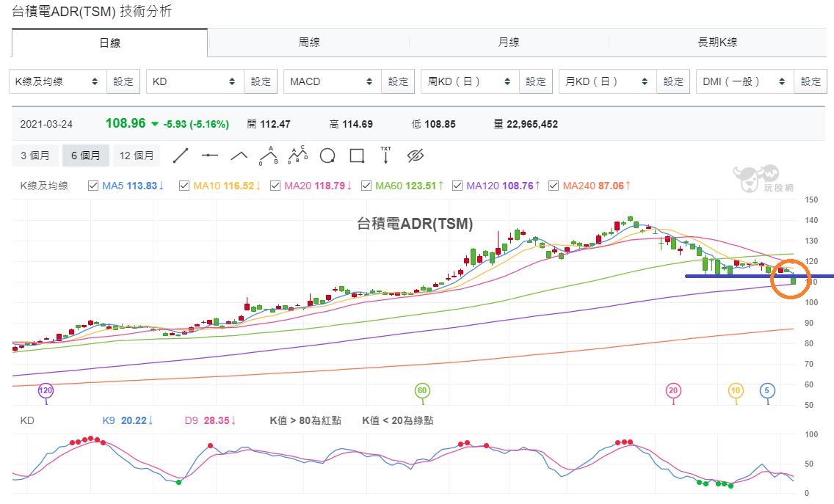This screenshot has height=504, width=834.
Task: Select the trend line drawing tool
Action: coord(181,156)
